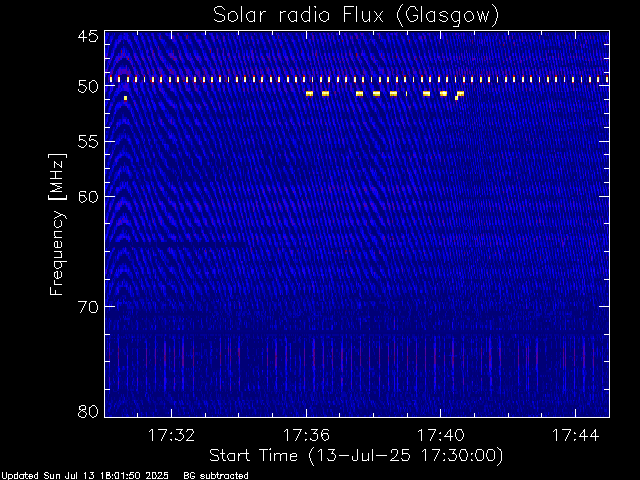
Task: Click the 'Solar radio Flux (Glasgow)' title
Action: coord(356,16)
